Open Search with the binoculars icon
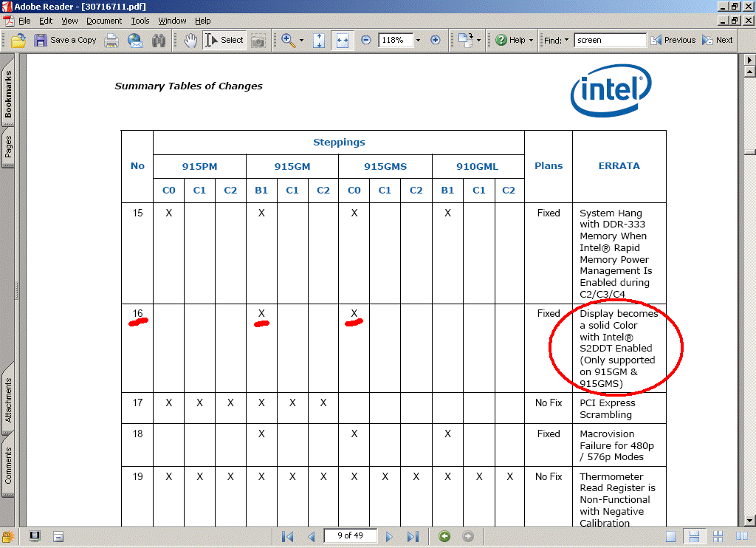Screen dimensions: 756x548 click(159, 41)
